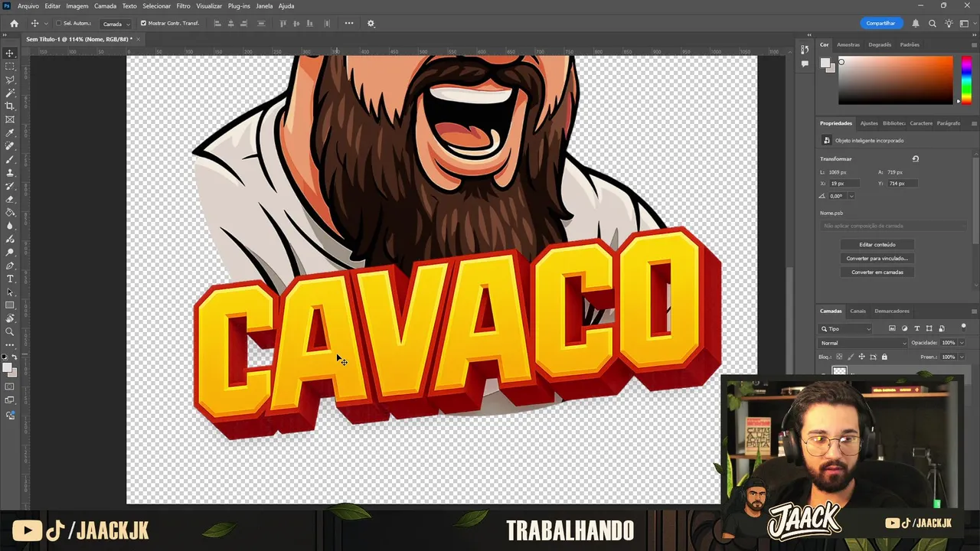This screenshot has height=551, width=980.
Task: Open options bar settings gear
Action: tap(371, 23)
